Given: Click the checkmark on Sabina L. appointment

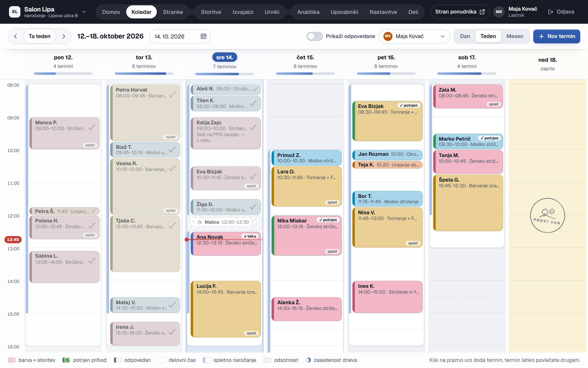Looking at the screenshot, I should pos(92,261).
